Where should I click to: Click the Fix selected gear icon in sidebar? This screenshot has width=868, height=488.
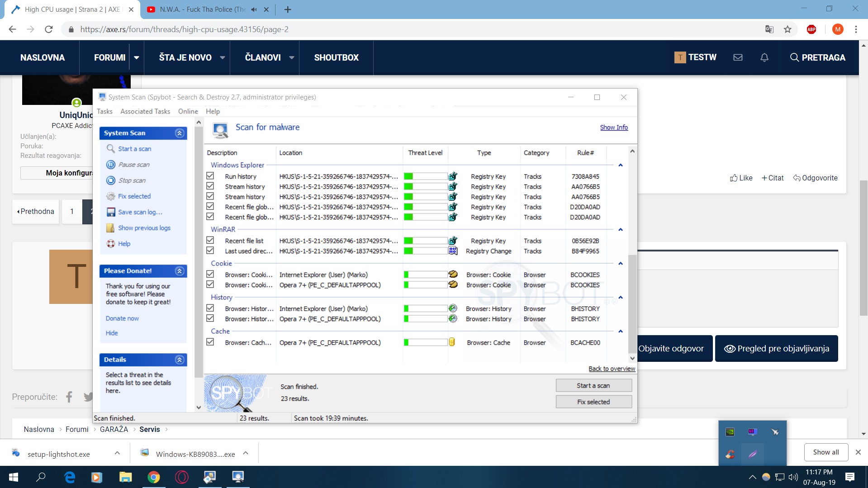pos(110,196)
